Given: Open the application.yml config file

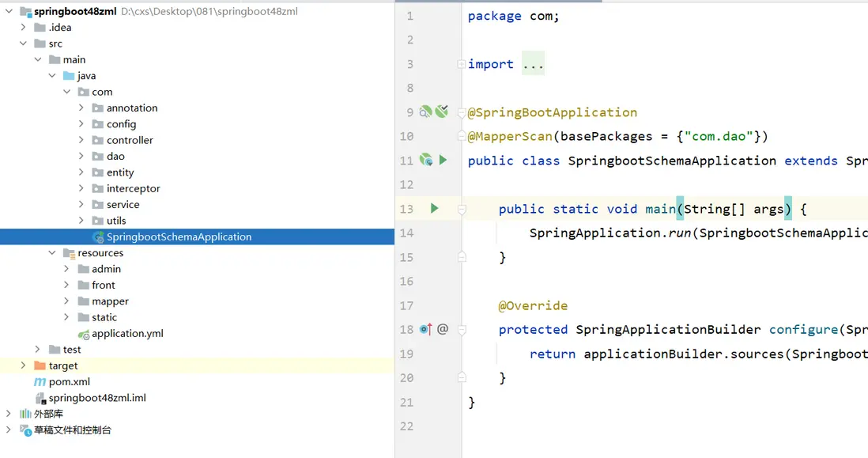Looking at the screenshot, I should coord(127,333).
